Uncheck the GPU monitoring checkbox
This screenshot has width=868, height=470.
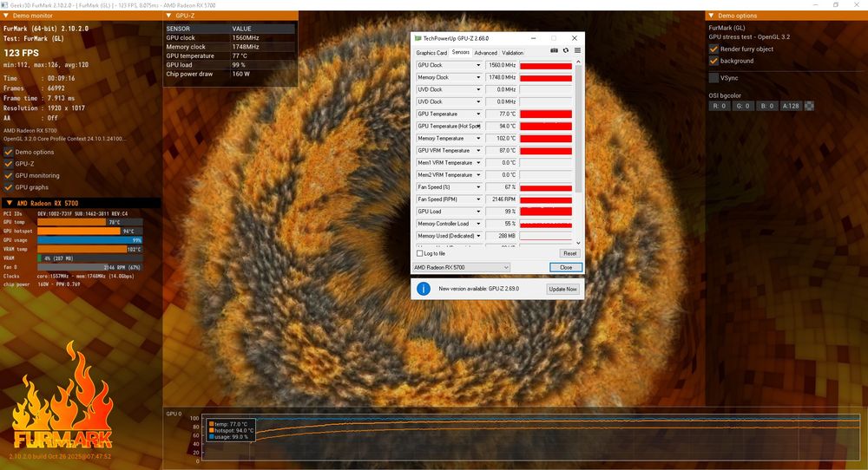pos(9,175)
